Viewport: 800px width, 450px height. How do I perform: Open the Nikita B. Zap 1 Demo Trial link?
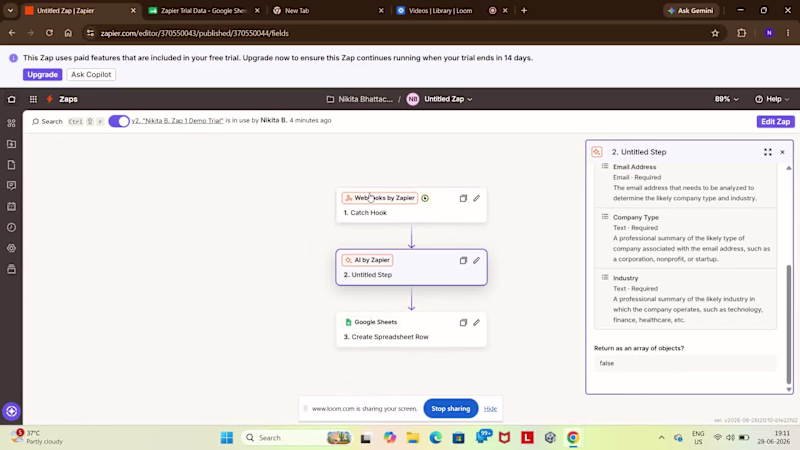177,121
